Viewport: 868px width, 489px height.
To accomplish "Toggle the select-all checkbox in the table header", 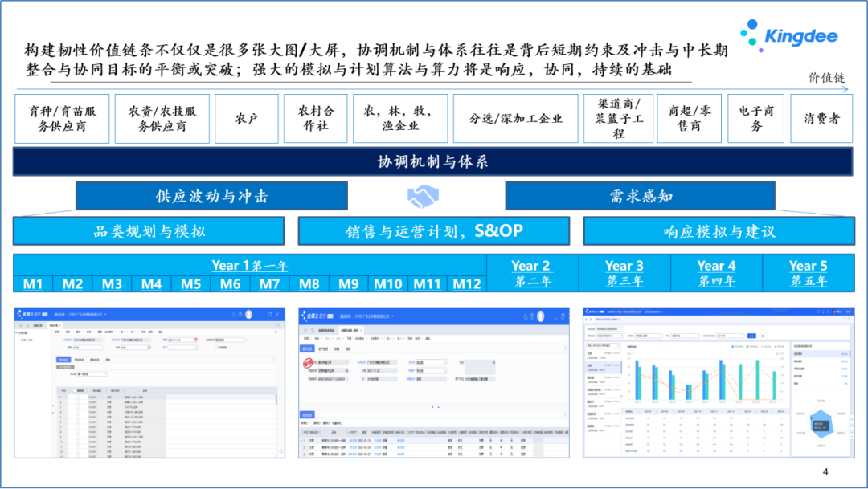I will click(75, 390).
